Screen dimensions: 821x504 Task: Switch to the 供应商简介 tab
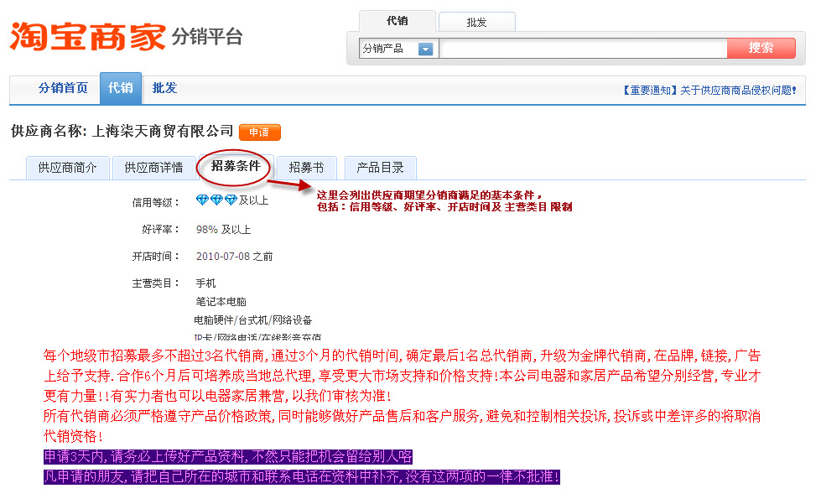(x=68, y=168)
